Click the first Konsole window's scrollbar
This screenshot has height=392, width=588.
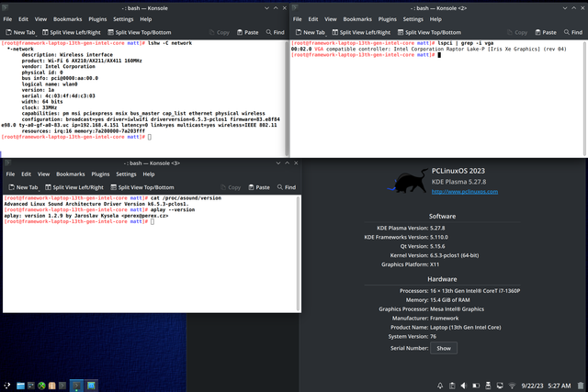point(287,98)
